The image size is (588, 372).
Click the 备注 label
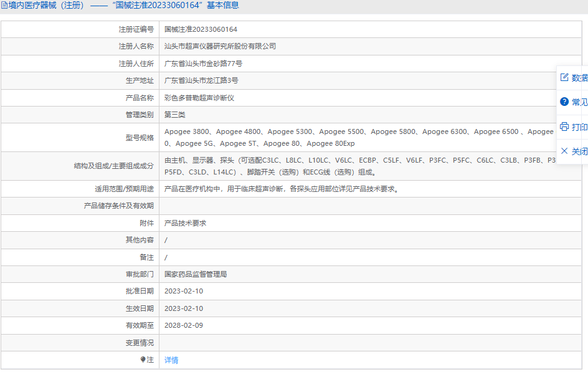point(146,257)
